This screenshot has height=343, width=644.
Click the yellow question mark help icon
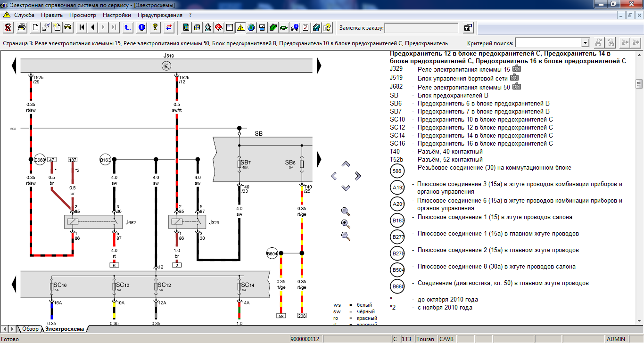click(155, 27)
